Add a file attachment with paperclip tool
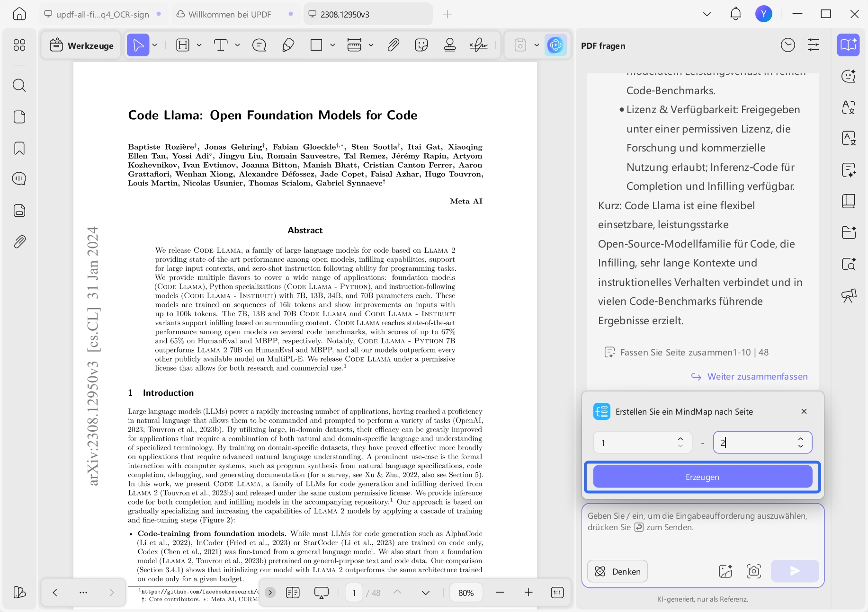This screenshot has height=612, width=868. 393,45
